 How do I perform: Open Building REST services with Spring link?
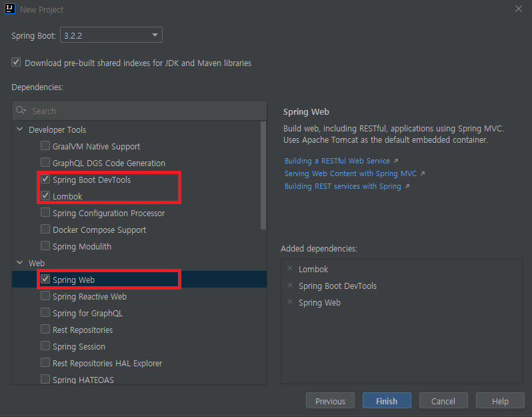click(x=343, y=186)
